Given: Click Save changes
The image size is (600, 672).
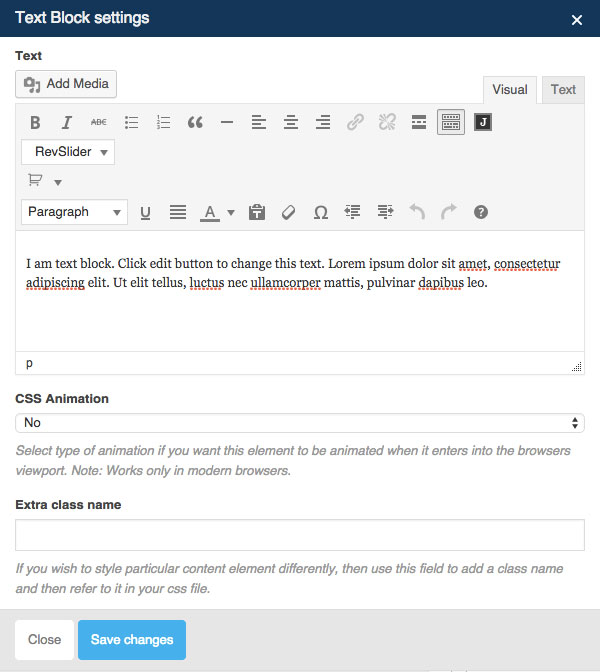Looking at the screenshot, I should pyautogui.click(x=132, y=640).
